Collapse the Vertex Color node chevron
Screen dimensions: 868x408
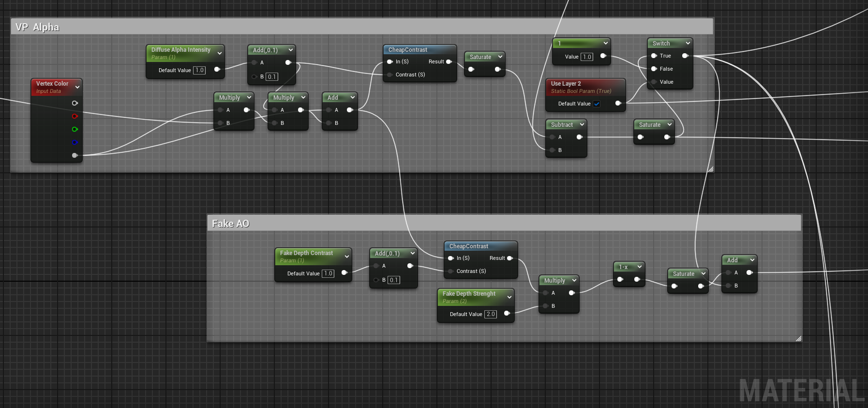click(77, 87)
